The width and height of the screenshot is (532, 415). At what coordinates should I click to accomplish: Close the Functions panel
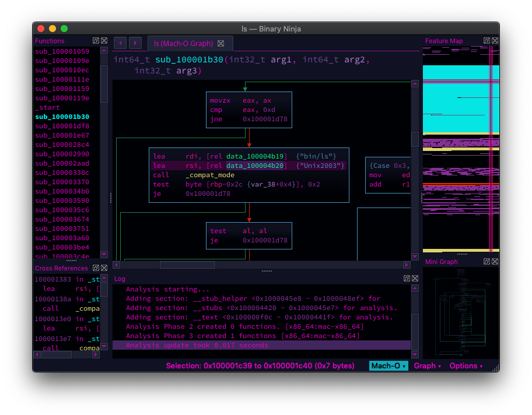click(x=104, y=41)
